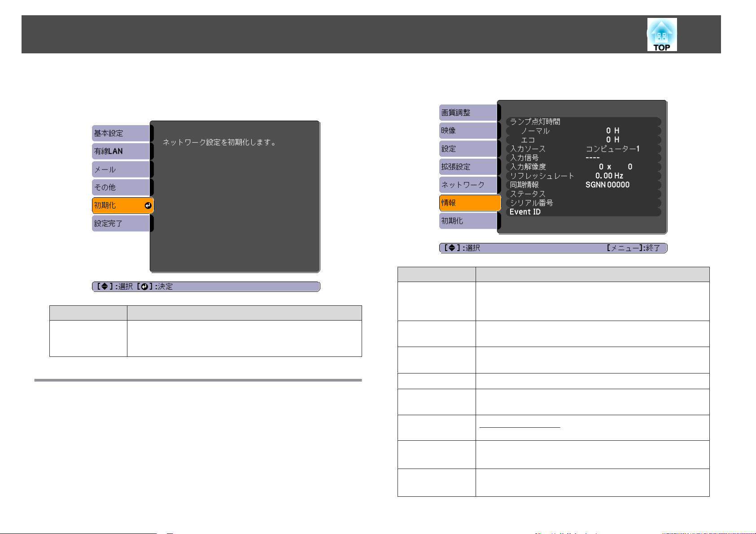
Task: Select the ステータス row
Action: pyautogui.click(x=584, y=194)
